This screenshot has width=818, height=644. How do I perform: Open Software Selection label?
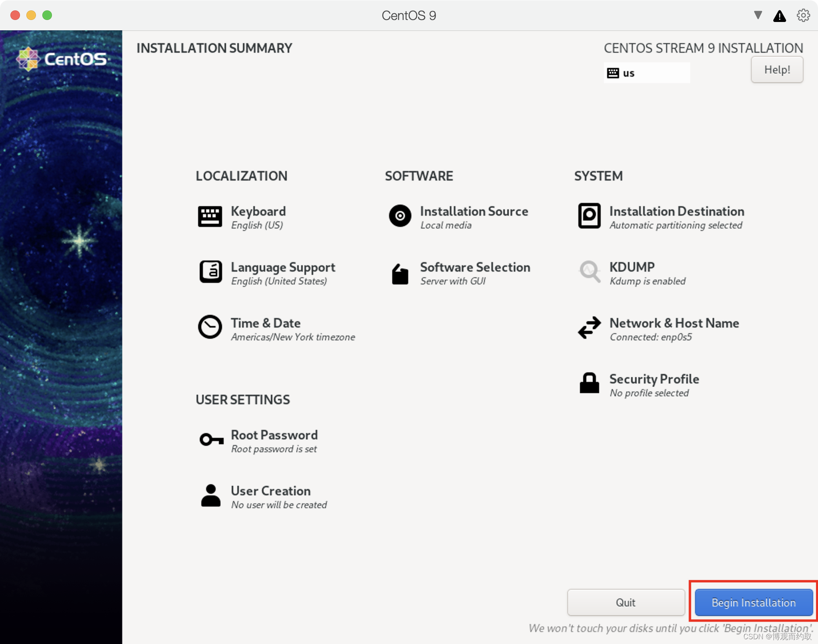(x=475, y=267)
